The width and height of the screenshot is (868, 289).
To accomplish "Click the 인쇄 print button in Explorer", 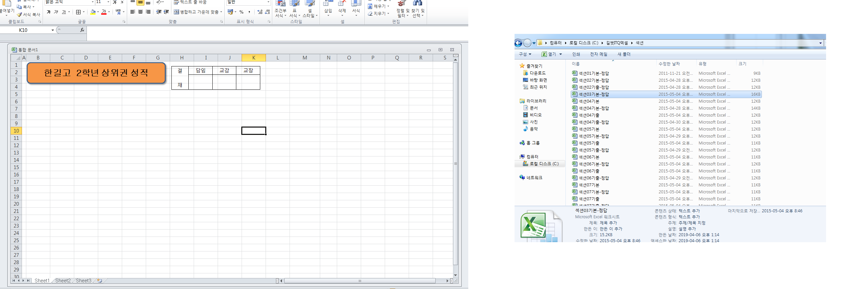I will coord(576,54).
